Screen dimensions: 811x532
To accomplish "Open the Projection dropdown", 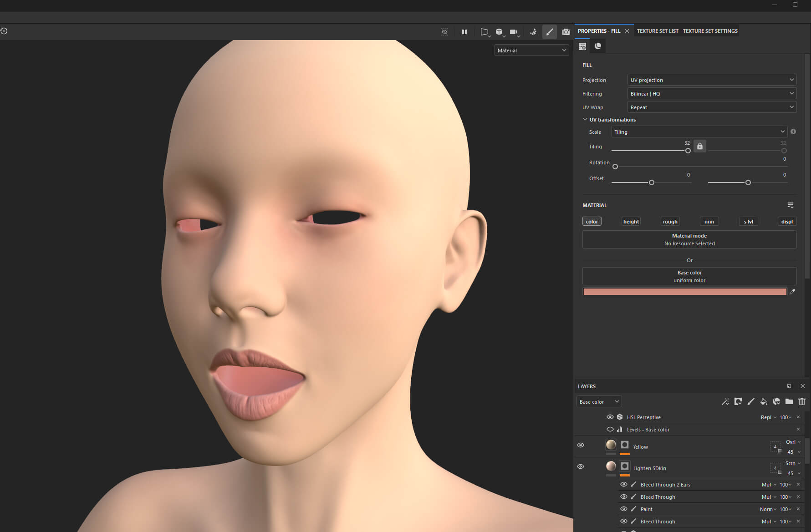I will 712,80.
